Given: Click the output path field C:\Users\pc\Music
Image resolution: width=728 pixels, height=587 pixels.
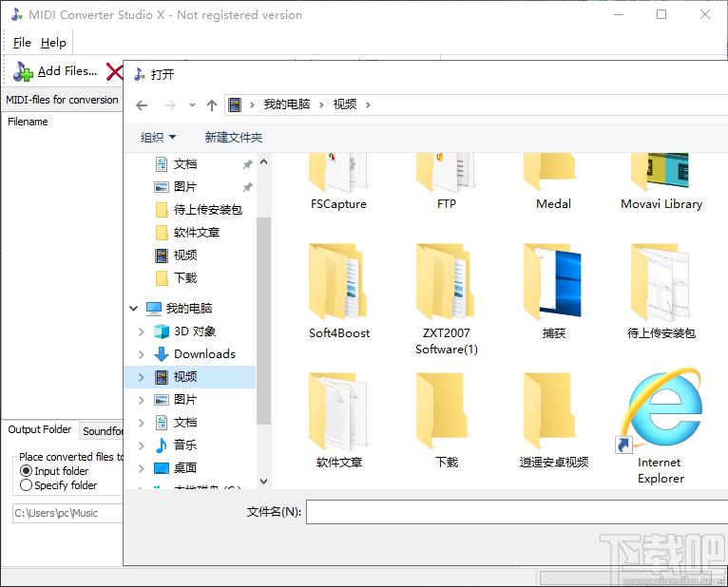Looking at the screenshot, I should tap(67, 513).
